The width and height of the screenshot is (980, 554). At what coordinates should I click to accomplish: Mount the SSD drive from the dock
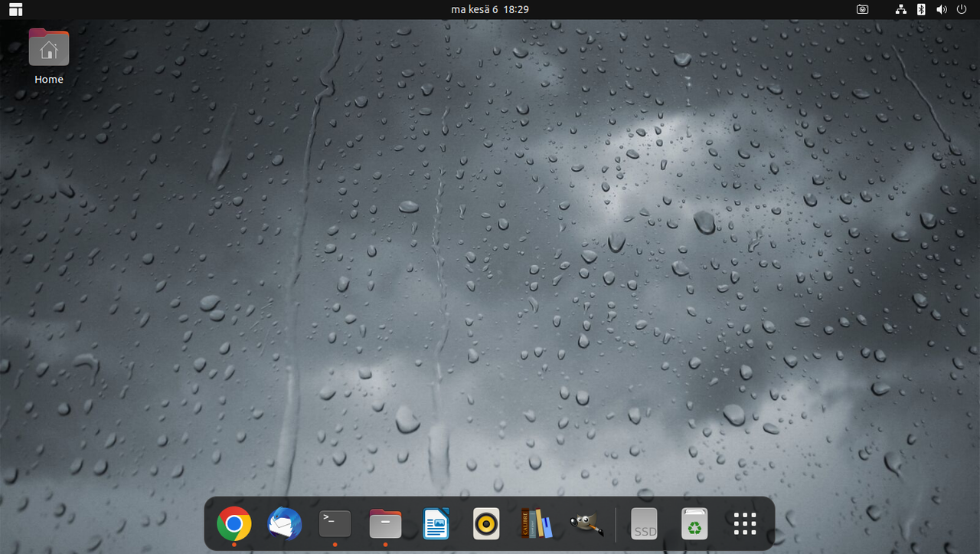(x=644, y=523)
